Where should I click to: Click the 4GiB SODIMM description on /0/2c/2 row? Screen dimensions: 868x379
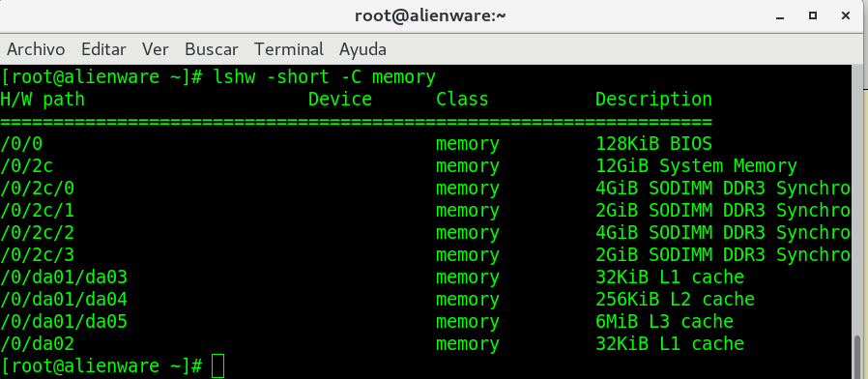coord(723,233)
